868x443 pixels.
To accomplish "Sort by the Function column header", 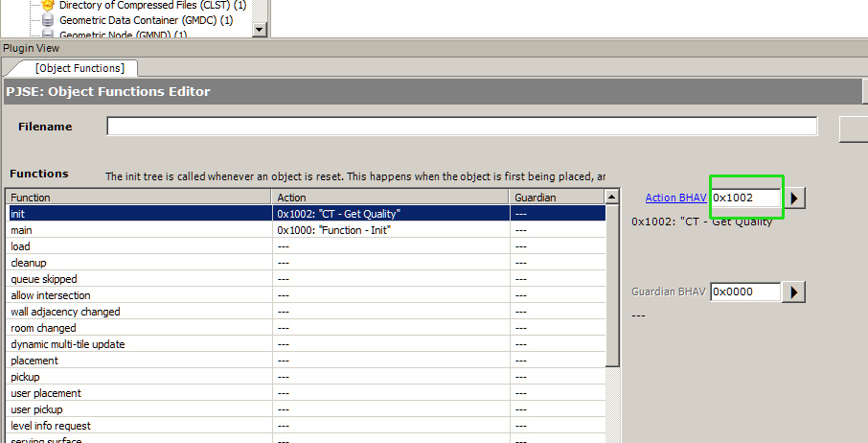I will point(139,198).
